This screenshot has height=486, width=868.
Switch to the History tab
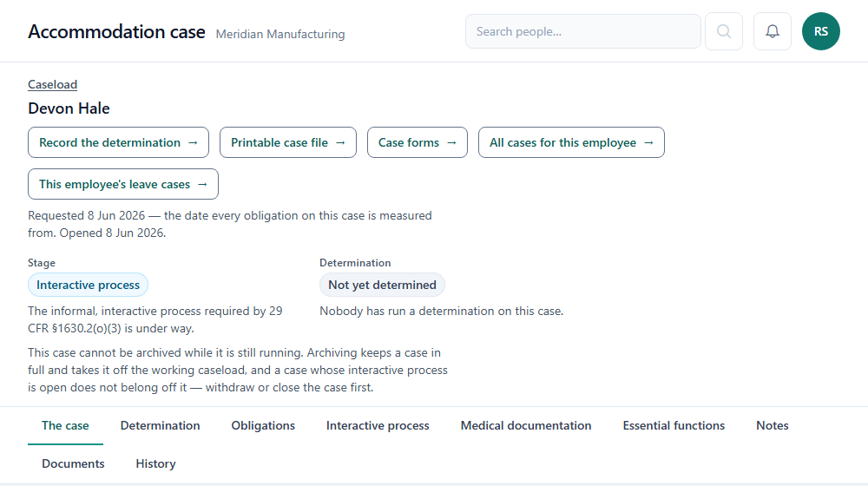155,463
